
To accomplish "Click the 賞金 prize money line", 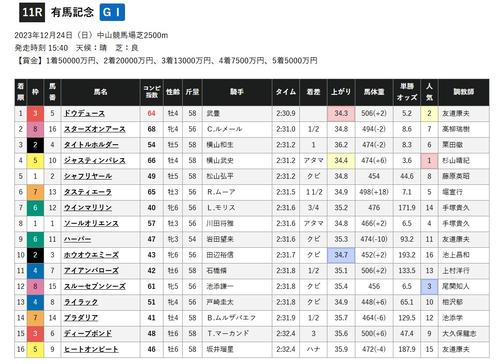I will tap(166, 61).
